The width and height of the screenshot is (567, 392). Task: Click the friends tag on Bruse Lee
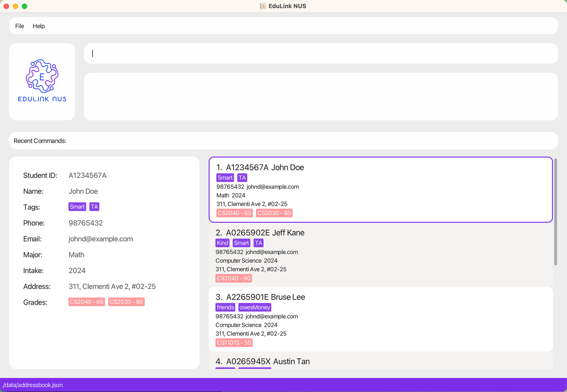(x=225, y=307)
